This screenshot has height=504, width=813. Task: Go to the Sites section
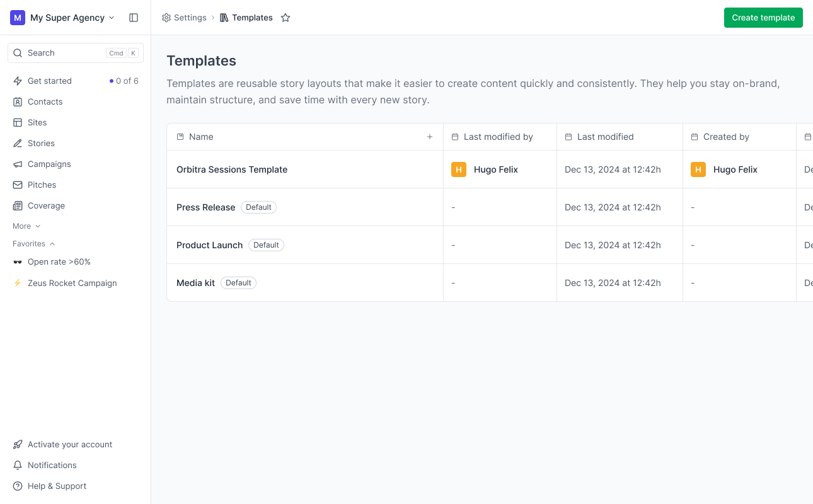pos(38,122)
